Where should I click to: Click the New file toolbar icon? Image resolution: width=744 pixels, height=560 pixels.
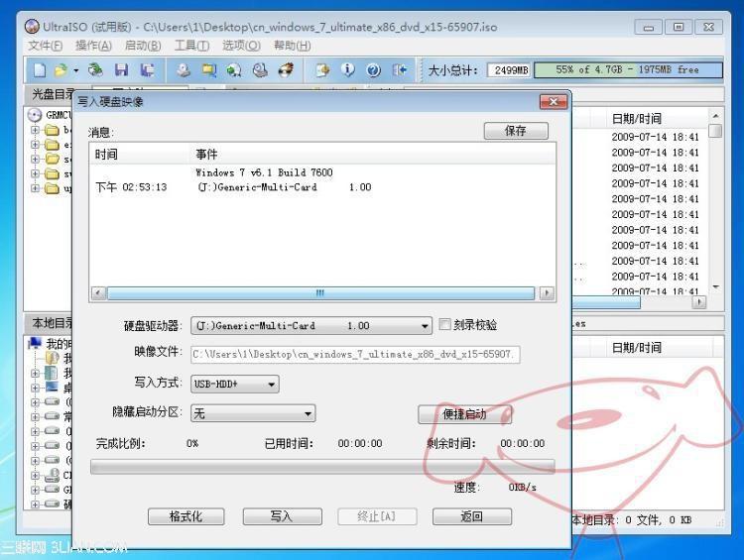click(x=40, y=70)
